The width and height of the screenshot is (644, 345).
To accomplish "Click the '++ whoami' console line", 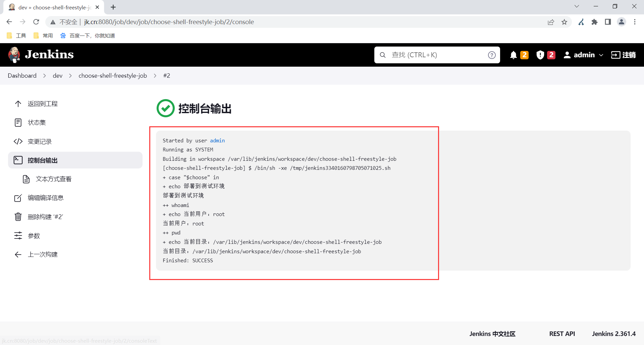I will point(176,205).
